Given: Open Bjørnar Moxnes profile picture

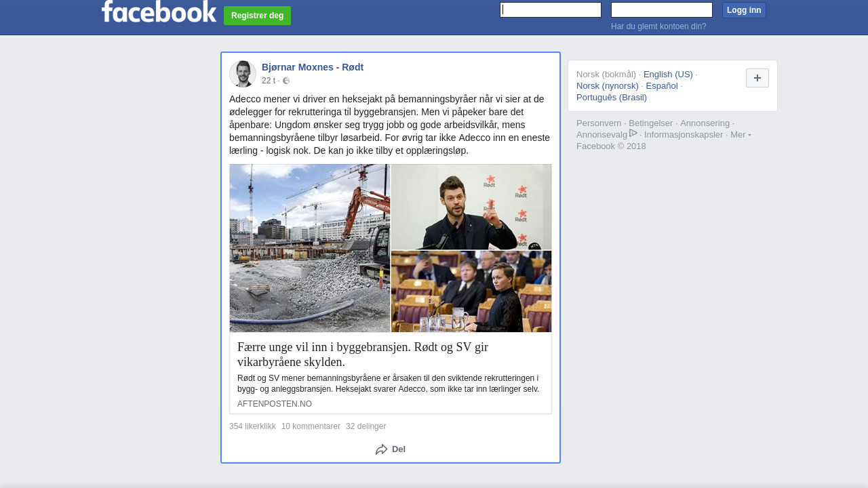Looking at the screenshot, I should 243,74.
